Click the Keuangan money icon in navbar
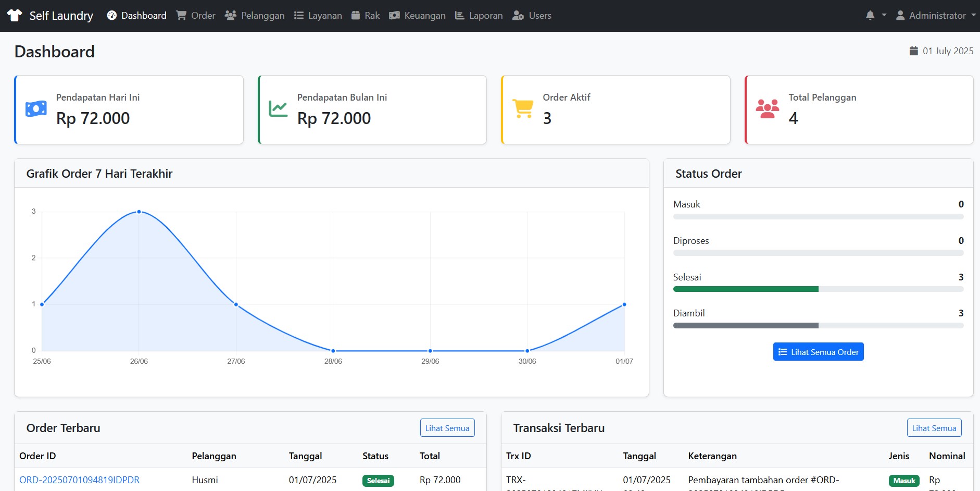This screenshot has height=491, width=980. (395, 16)
